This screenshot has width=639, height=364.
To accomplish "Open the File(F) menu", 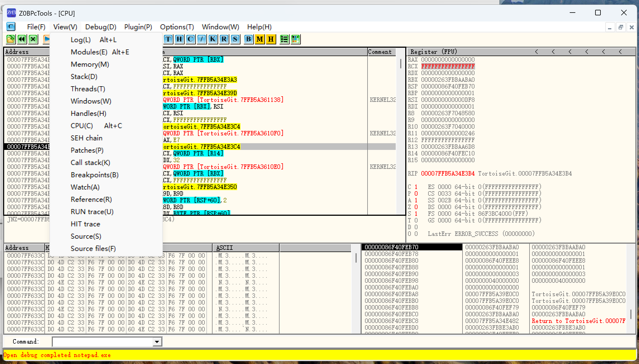I will point(36,27).
